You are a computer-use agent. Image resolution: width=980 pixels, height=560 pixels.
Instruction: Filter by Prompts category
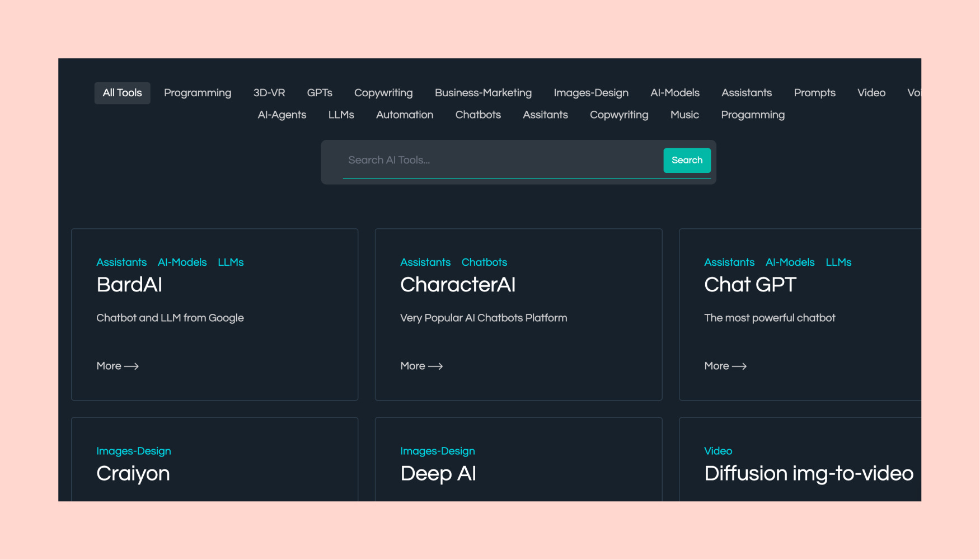click(x=814, y=93)
